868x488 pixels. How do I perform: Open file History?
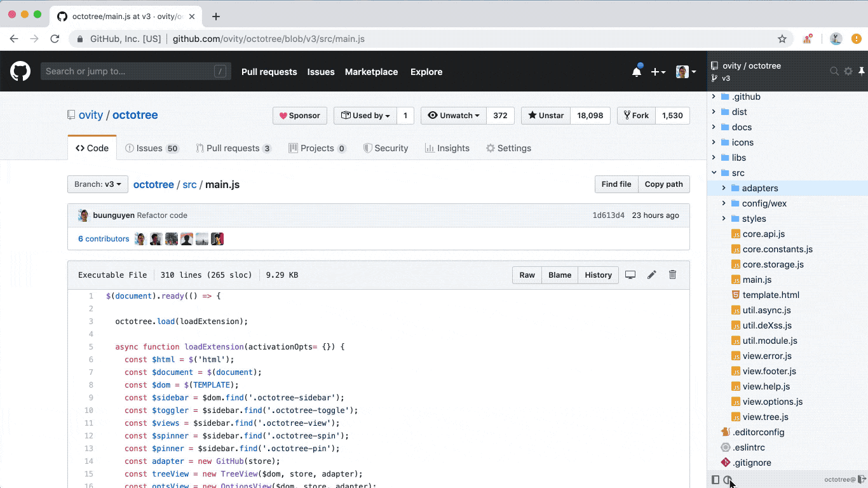click(599, 275)
